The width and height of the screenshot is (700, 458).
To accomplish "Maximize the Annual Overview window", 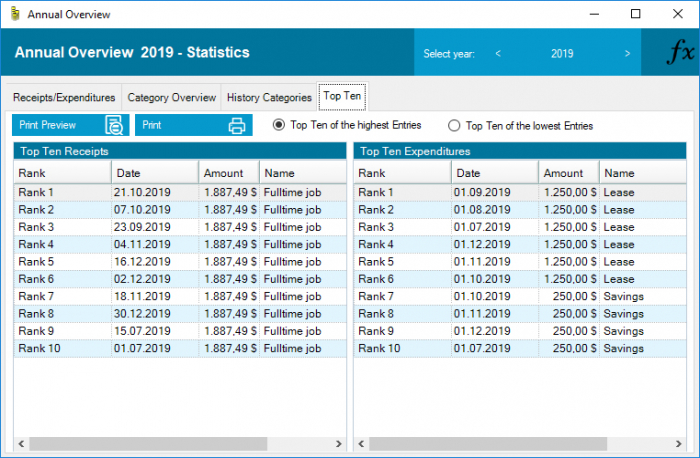I will 635,15.
